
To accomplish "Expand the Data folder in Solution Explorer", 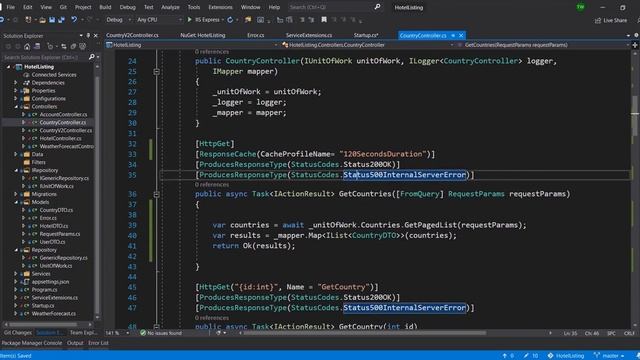I will point(16,154).
